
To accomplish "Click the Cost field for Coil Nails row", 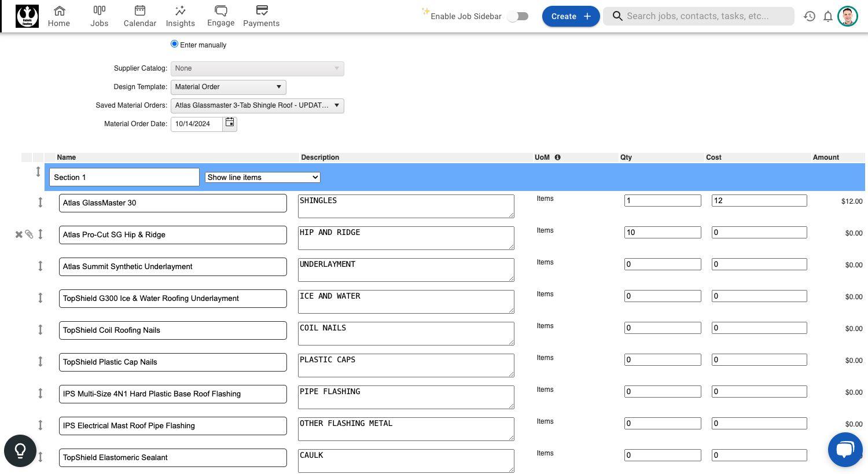I will pos(759,328).
